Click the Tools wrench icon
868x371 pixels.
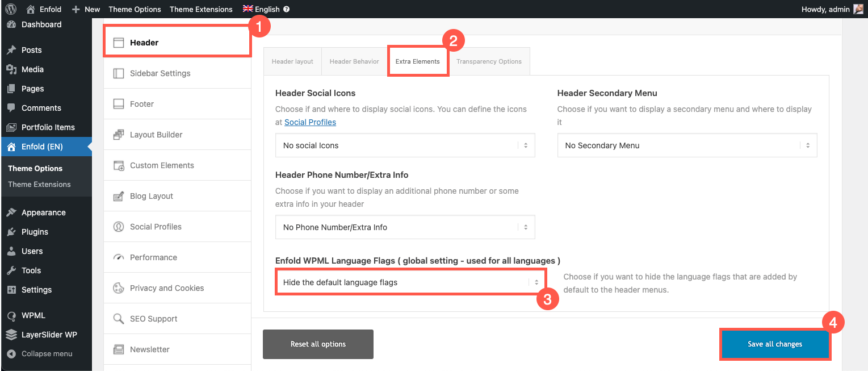click(x=11, y=270)
